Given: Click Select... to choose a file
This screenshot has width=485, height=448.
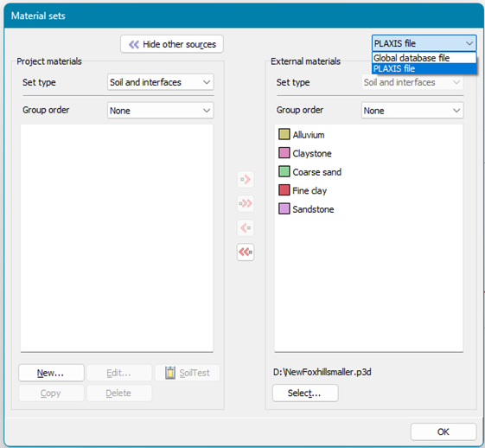Looking at the screenshot, I should coord(305,393).
